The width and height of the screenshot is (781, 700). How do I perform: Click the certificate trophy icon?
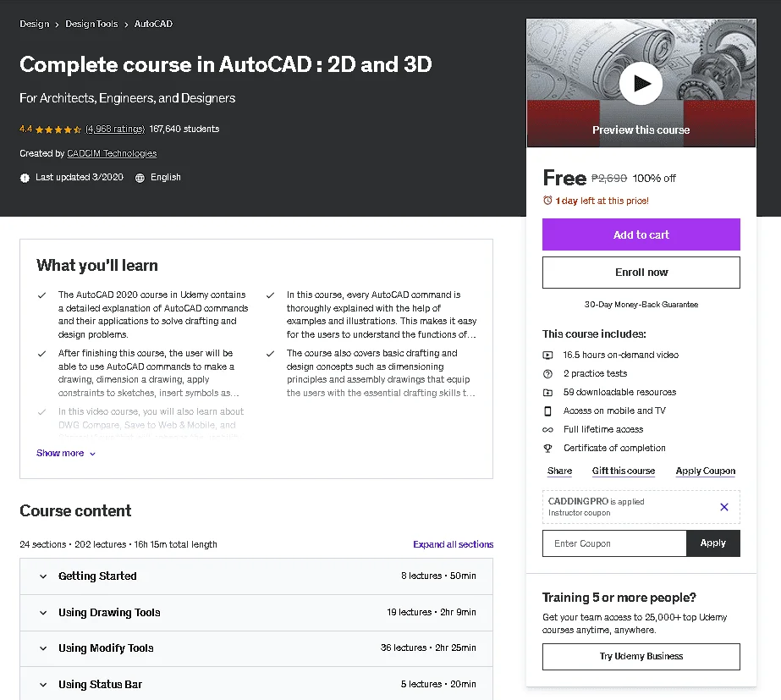[547, 449]
